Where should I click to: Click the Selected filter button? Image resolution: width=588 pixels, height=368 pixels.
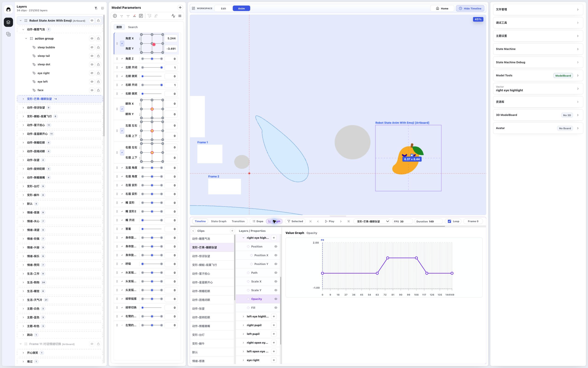coord(295,221)
